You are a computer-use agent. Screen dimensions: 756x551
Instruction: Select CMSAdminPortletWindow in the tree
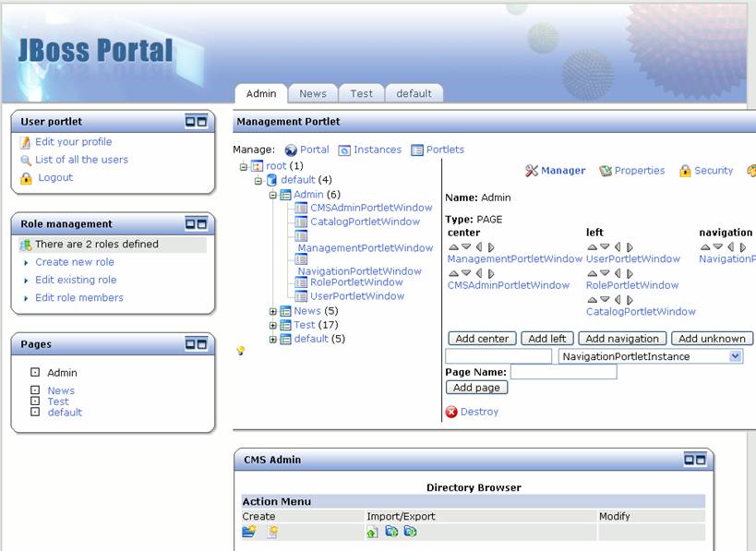pyautogui.click(x=371, y=208)
